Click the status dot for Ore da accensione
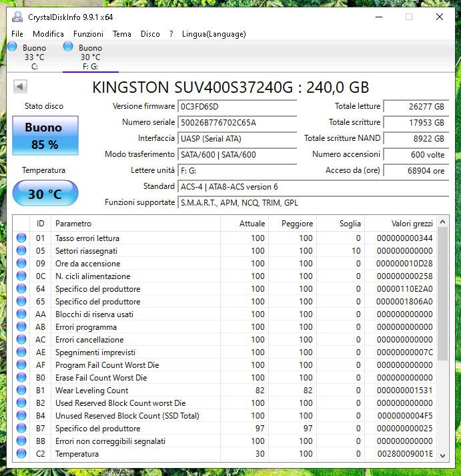The image size is (461, 476). (x=21, y=264)
